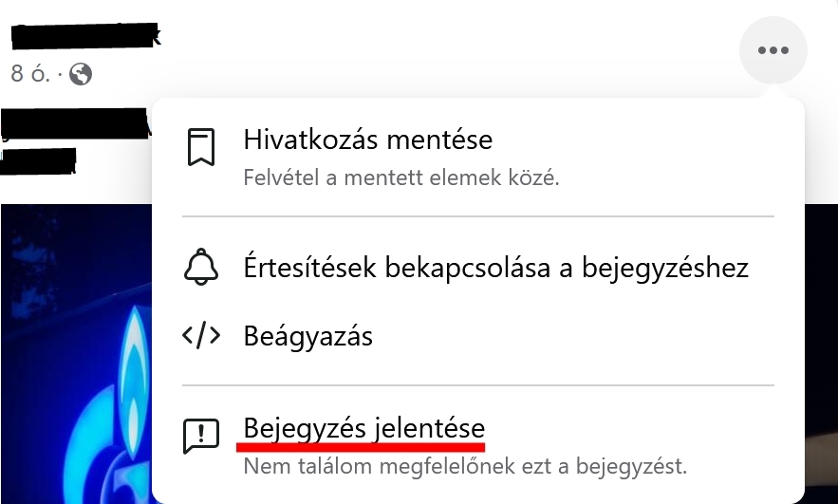Open the post image with blue logo
Screen dimensions: 838x504
pyautogui.click(x=76, y=354)
